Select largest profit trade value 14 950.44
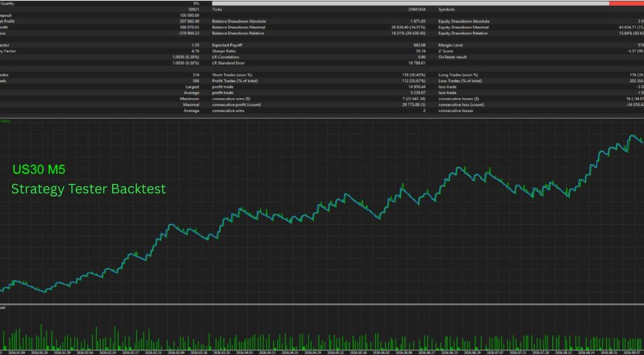 coord(417,87)
